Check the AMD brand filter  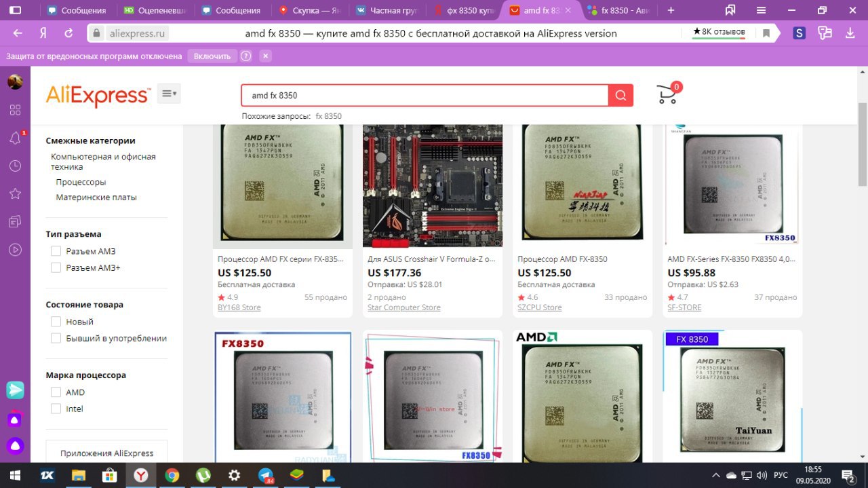(x=56, y=392)
